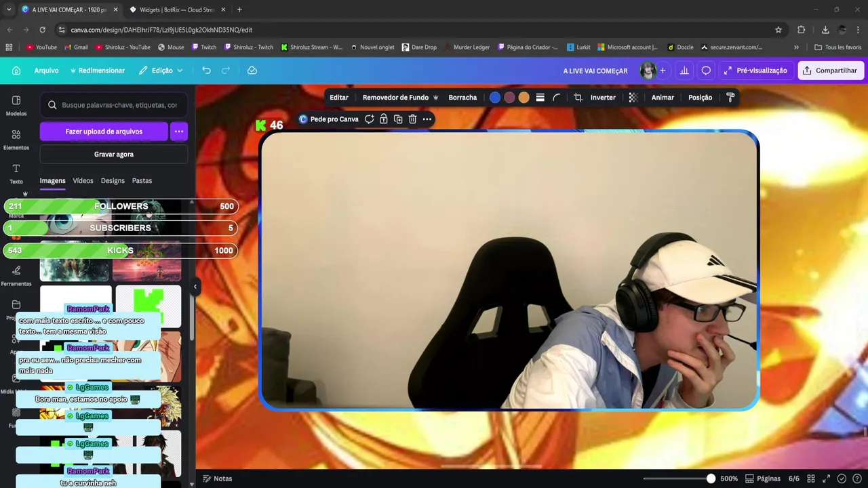Click Inverter button
Screen dimensions: 868x488
pos(603,98)
